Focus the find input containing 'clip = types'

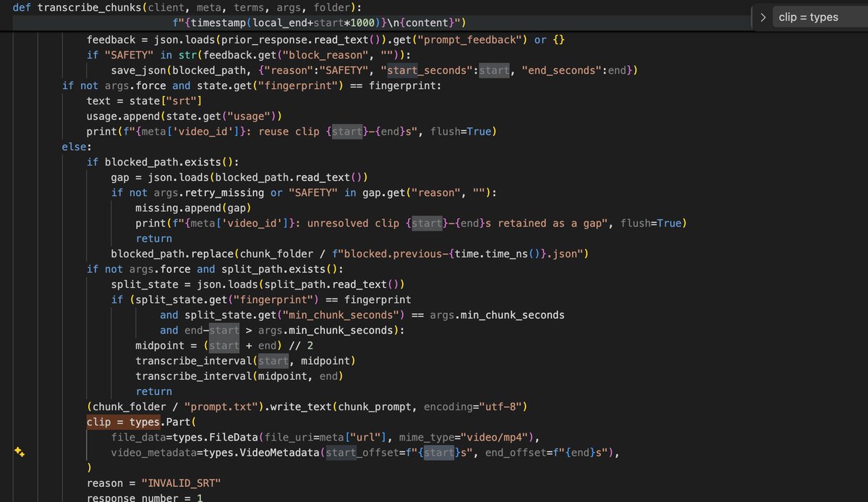820,17
